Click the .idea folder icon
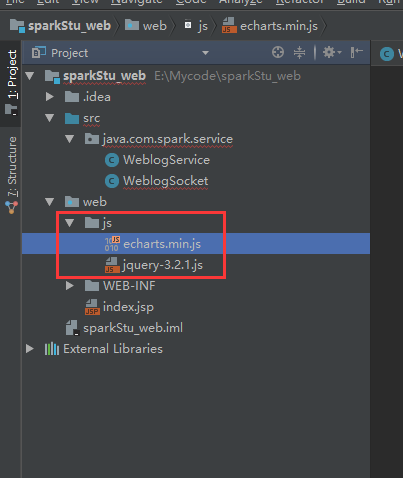Screen dimensions: 403x478 point(72,97)
